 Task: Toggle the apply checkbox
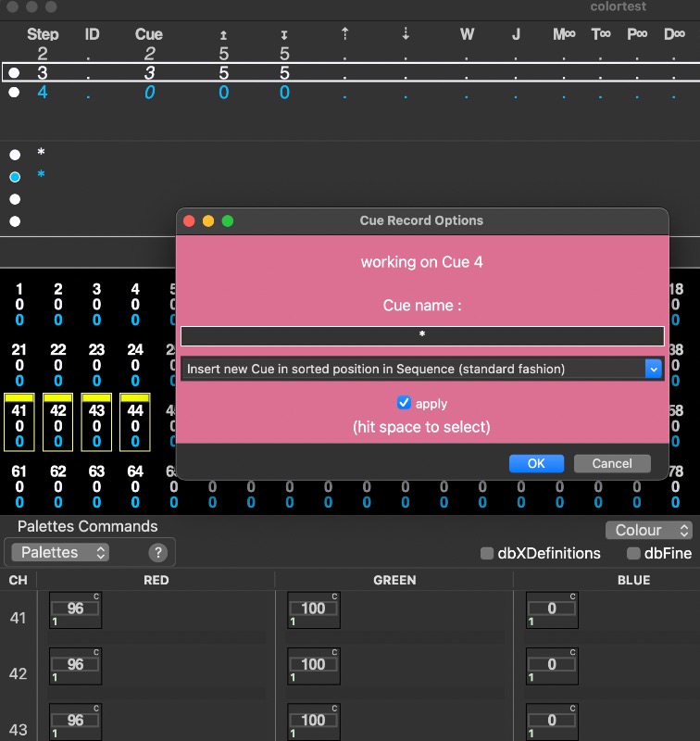pos(404,403)
